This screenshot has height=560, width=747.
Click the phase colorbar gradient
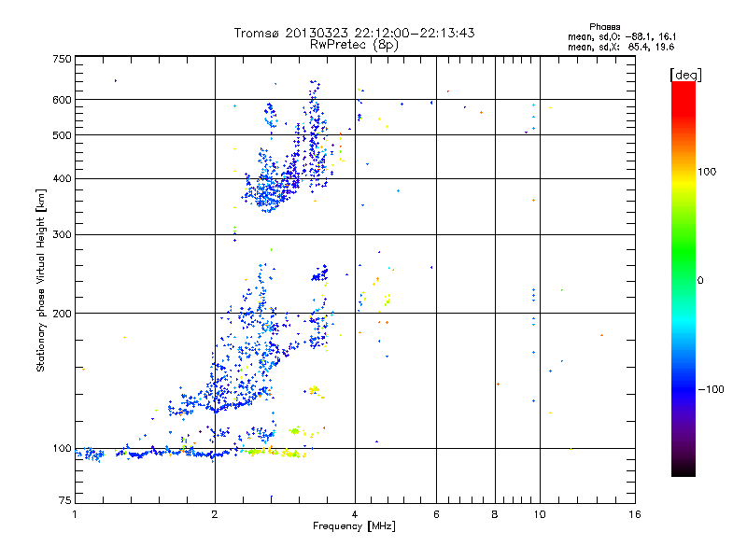pos(684,278)
